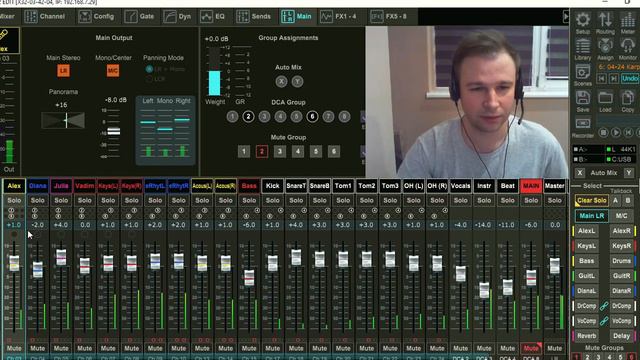
Task: Switch to the Sends tab
Action: coord(253,16)
